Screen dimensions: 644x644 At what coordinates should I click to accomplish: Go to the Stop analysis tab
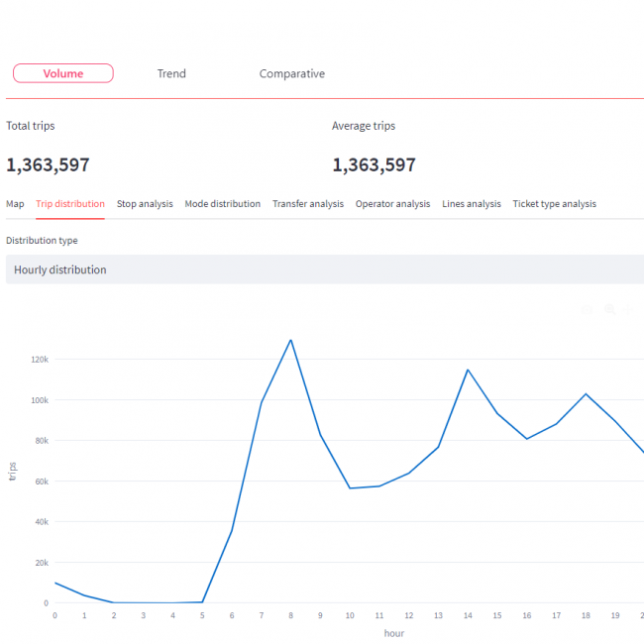click(x=145, y=204)
